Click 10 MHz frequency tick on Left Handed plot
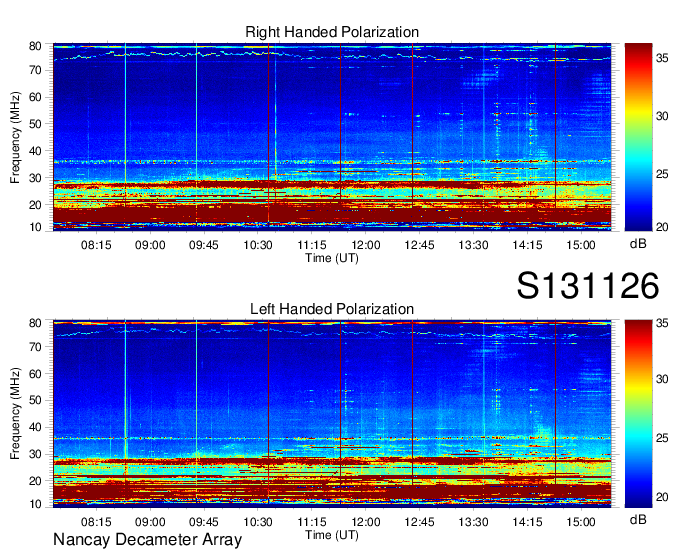Viewport: 680px width, 552px height. 35,504
